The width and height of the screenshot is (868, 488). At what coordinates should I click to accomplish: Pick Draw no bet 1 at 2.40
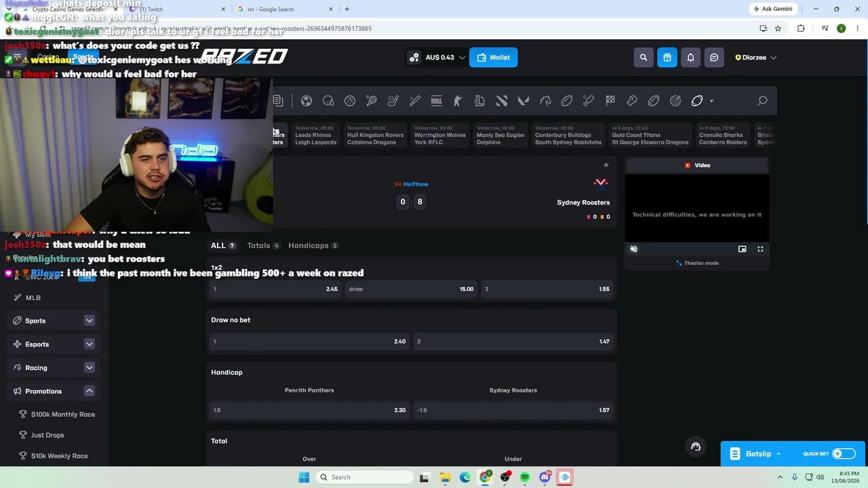pos(309,342)
